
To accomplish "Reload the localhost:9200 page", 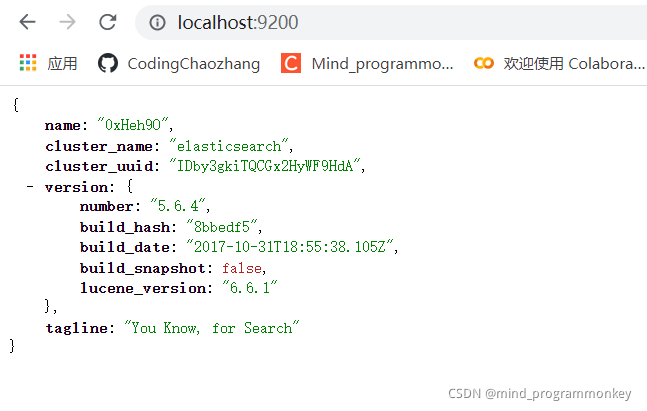I will 108,22.
